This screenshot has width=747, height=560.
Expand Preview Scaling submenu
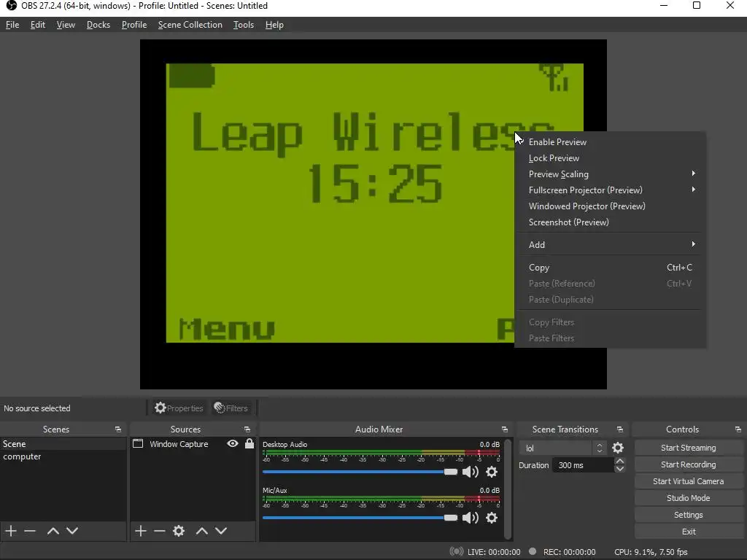pyautogui.click(x=611, y=174)
